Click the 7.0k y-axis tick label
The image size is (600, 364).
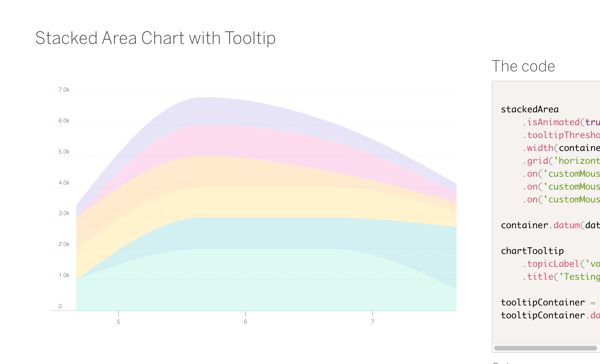(x=64, y=90)
